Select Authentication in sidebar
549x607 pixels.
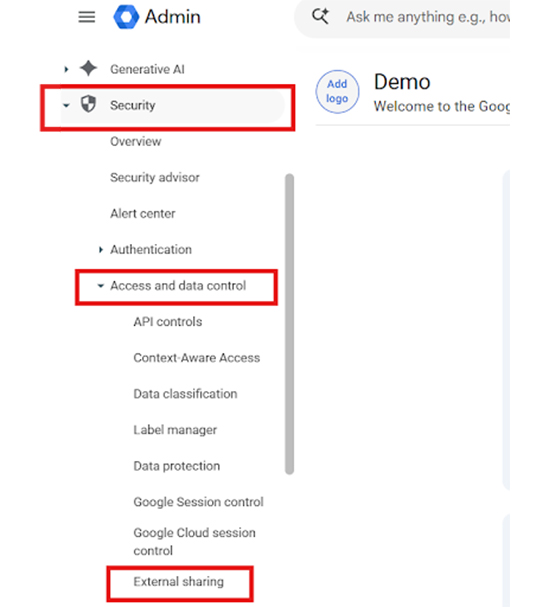point(151,249)
